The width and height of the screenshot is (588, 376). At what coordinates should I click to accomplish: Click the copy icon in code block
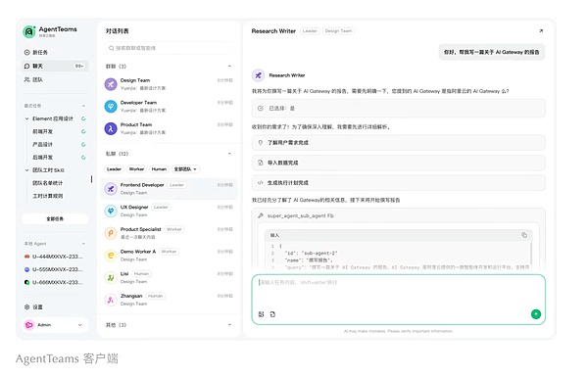[524, 235]
